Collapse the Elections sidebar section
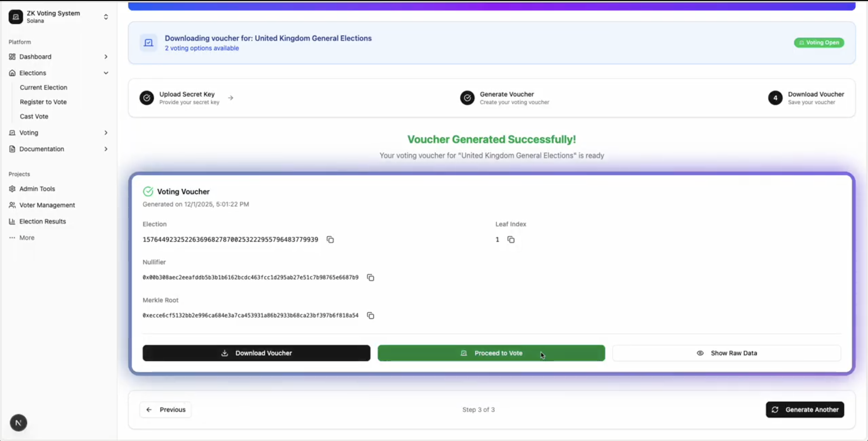Viewport: 868px width, 441px height. pyautogui.click(x=106, y=73)
